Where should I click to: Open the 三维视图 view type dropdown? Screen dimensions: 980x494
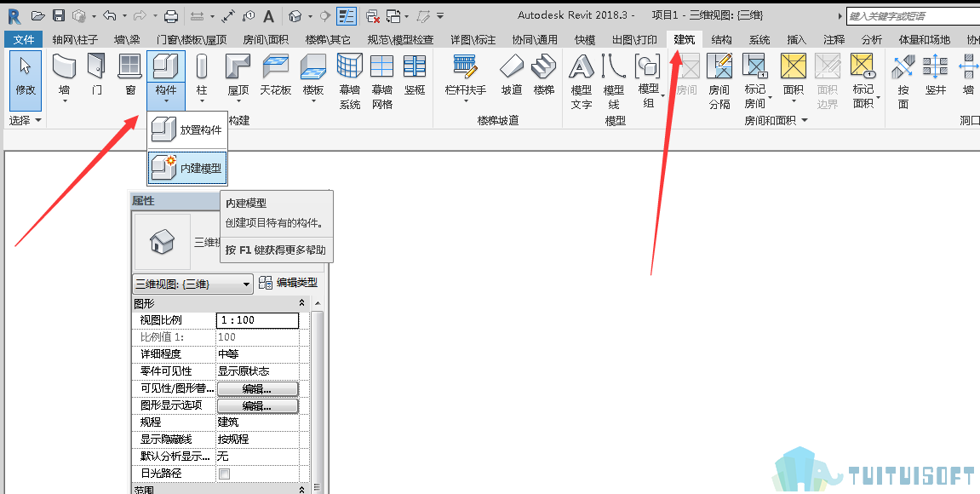point(193,284)
